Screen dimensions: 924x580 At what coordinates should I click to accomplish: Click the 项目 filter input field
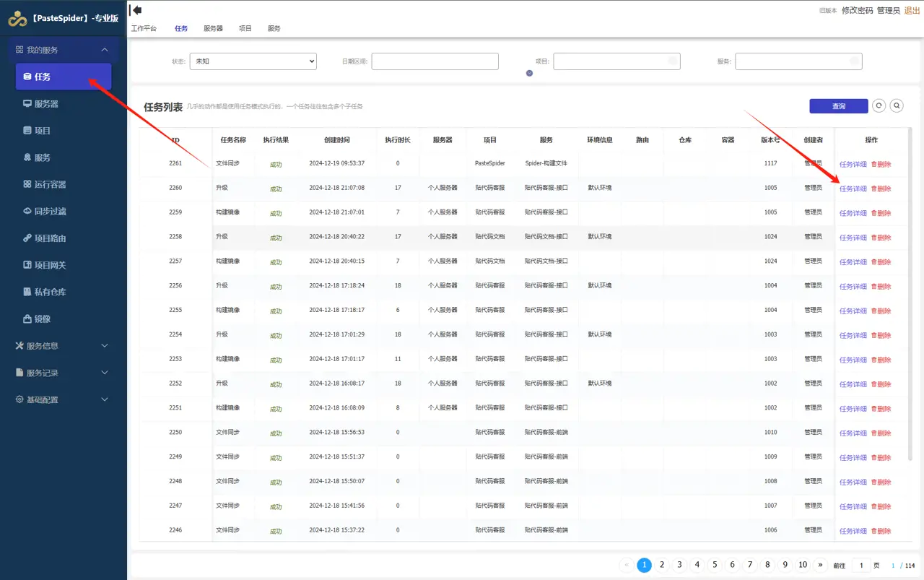(x=617, y=61)
